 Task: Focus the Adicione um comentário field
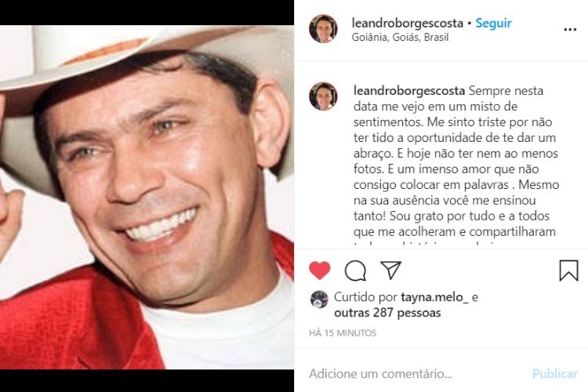[x=416, y=374]
